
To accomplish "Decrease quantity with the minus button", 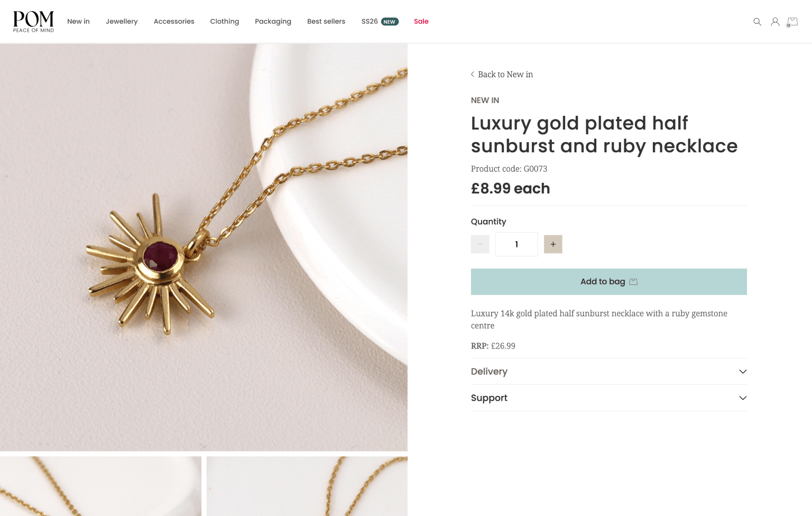I will pos(480,244).
